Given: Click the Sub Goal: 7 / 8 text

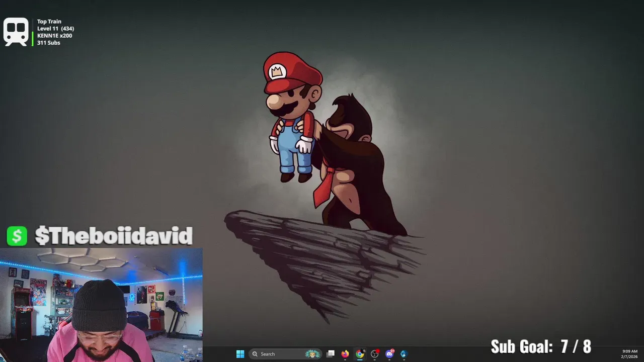Looking at the screenshot, I should pos(541,346).
